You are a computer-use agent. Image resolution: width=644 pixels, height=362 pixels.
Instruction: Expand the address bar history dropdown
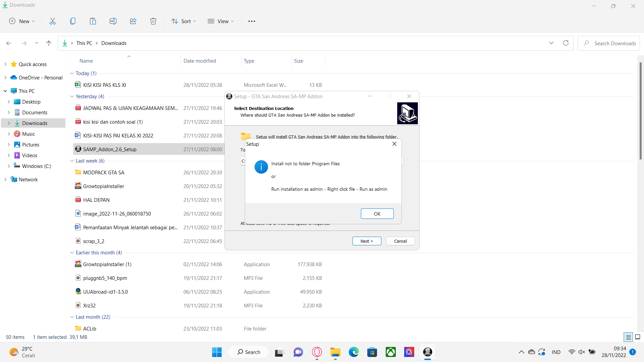pos(551,43)
